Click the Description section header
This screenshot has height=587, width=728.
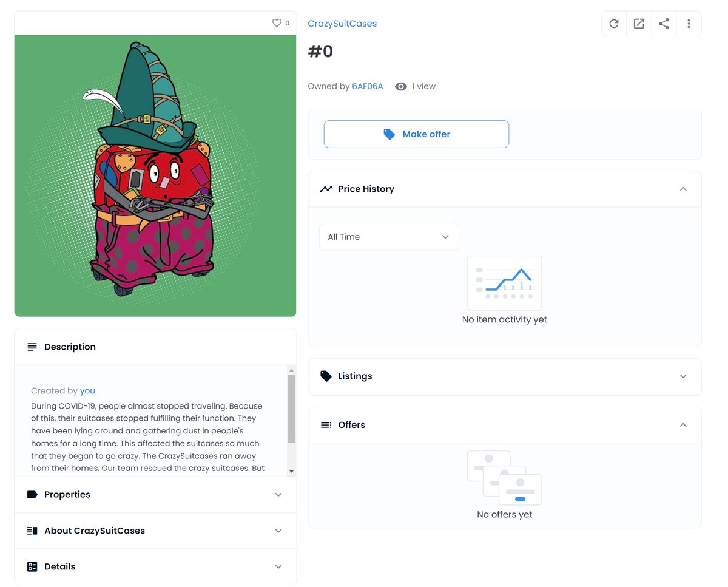pos(155,347)
